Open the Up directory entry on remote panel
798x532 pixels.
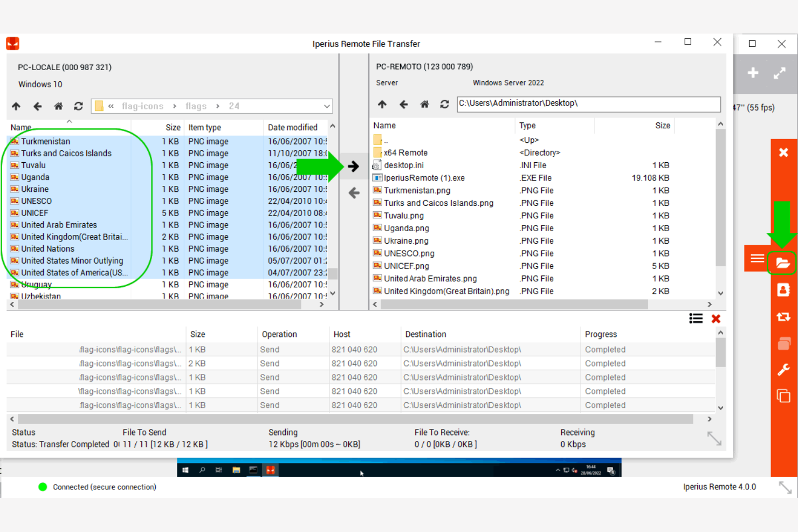point(386,140)
